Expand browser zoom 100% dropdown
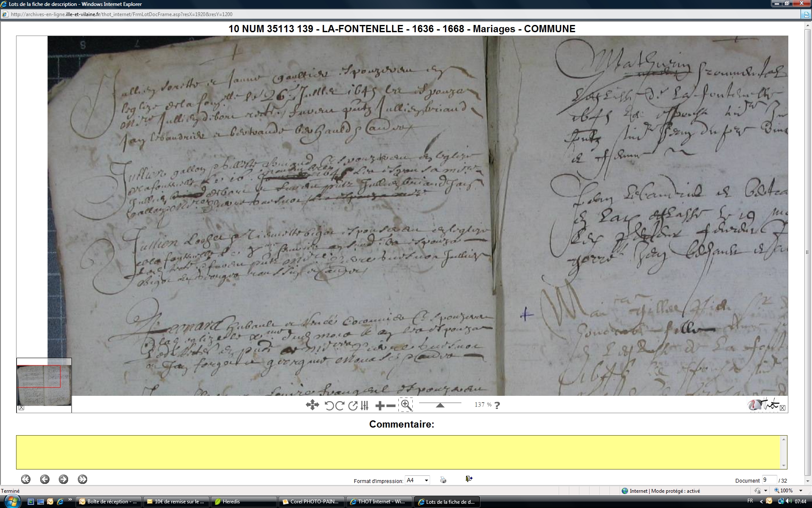 (x=801, y=491)
